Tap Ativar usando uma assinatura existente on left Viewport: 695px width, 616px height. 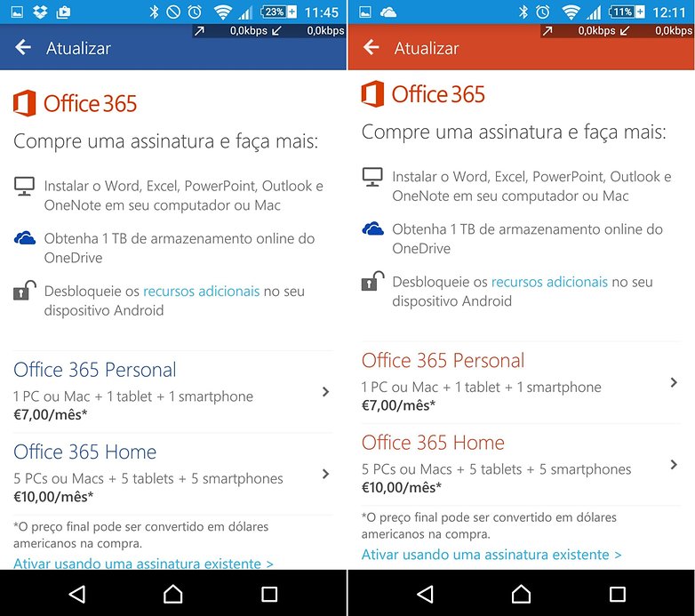143,563
